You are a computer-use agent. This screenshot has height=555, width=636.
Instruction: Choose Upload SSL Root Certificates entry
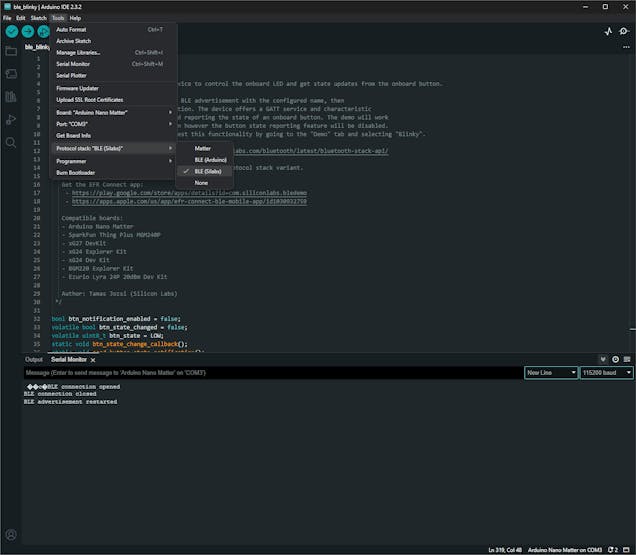pyautogui.click(x=114, y=99)
